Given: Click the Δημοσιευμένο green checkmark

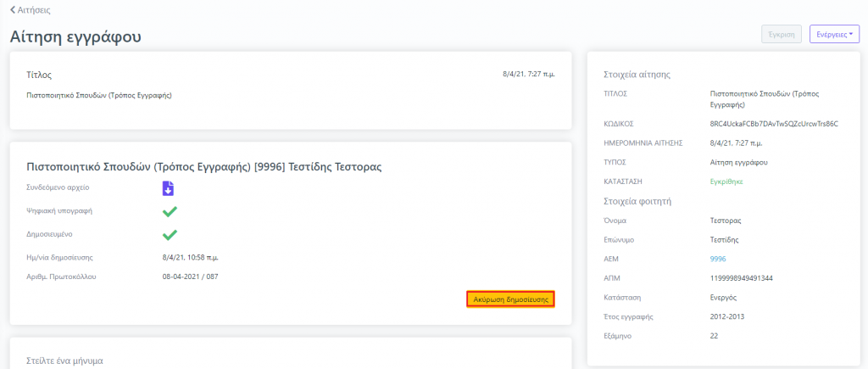Looking at the screenshot, I should 170,235.
